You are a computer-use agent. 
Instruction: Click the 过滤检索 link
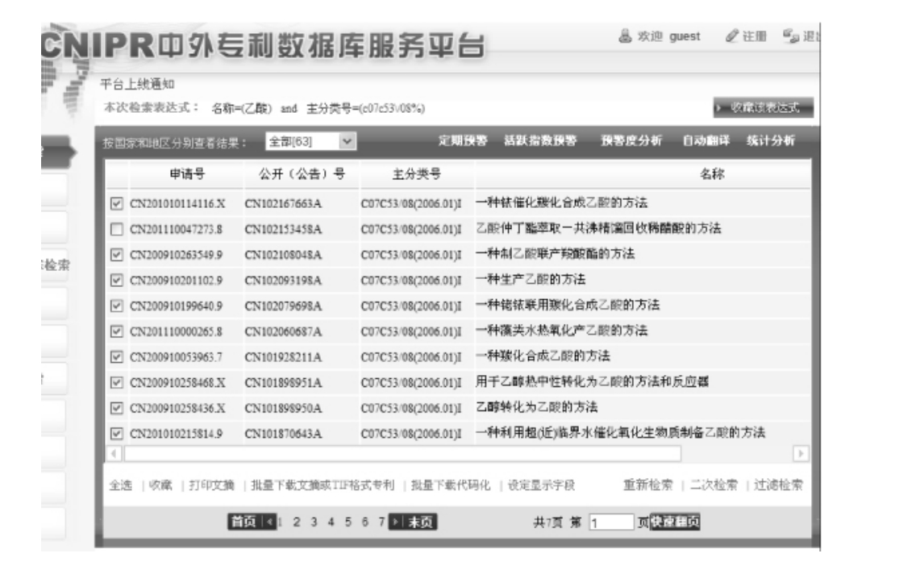tap(778, 485)
